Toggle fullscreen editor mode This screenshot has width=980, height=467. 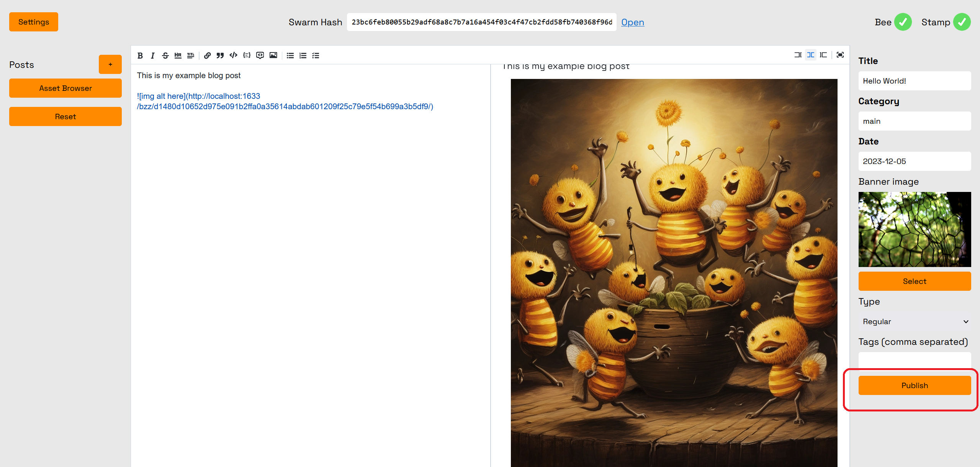pyautogui.click(x=840, y=55)
